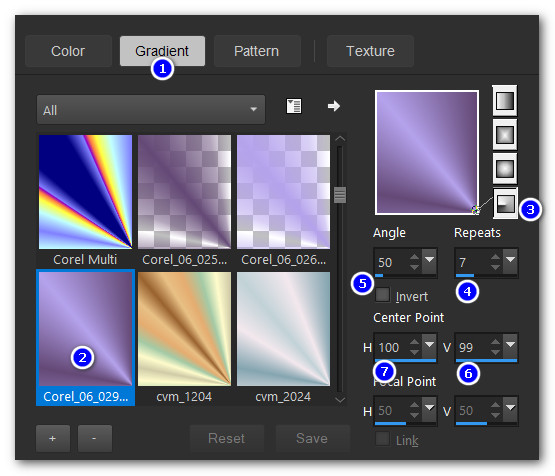Viewport: 555px width, 476px height.
Task: Switch to the Pattern tab
Action: [x=257, y=51]
